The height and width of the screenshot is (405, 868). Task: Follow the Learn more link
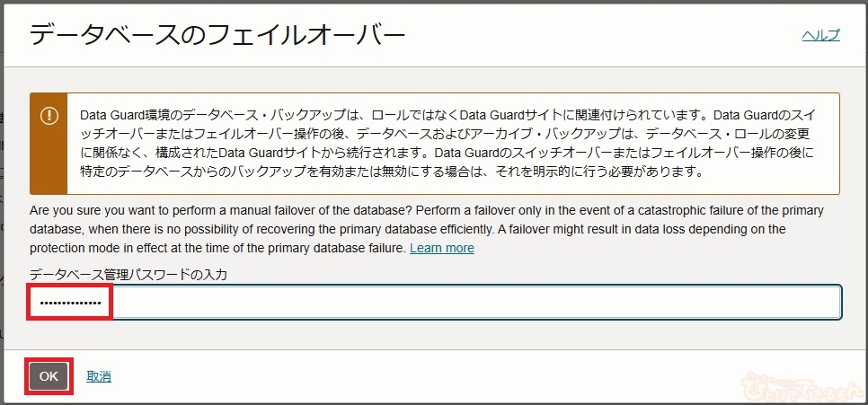pyautogui.click(x=442, y=249)
